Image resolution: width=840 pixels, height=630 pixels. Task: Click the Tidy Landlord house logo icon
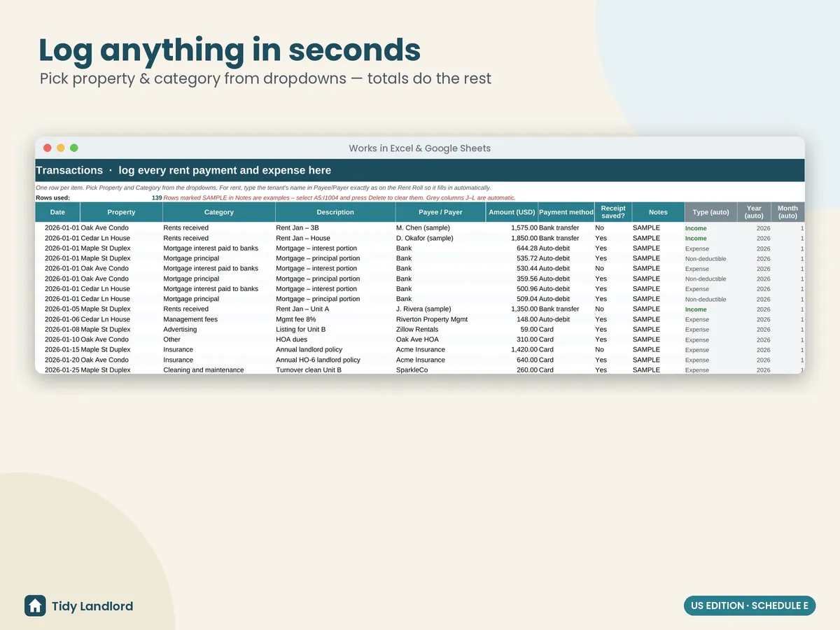click(x=35, y=605)
